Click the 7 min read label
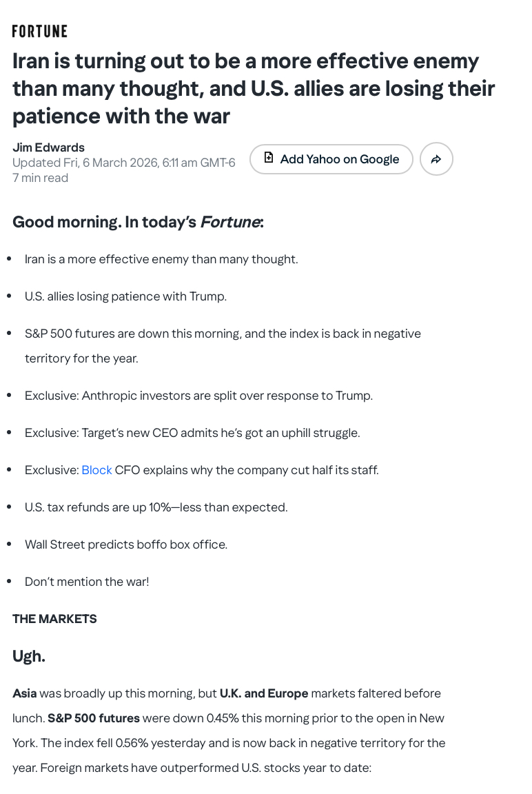Image resolution: width=532 pixels, height=794 pixels. click(40, 178)
